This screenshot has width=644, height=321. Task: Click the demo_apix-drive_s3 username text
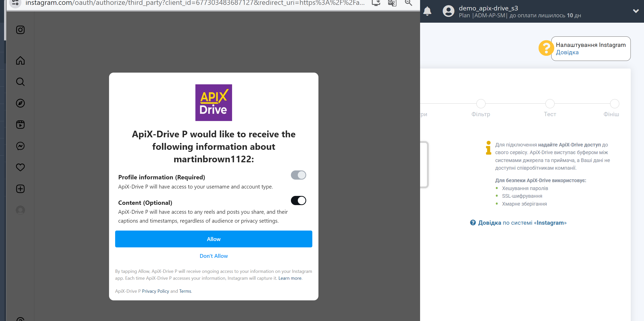(x=488, y=8)
